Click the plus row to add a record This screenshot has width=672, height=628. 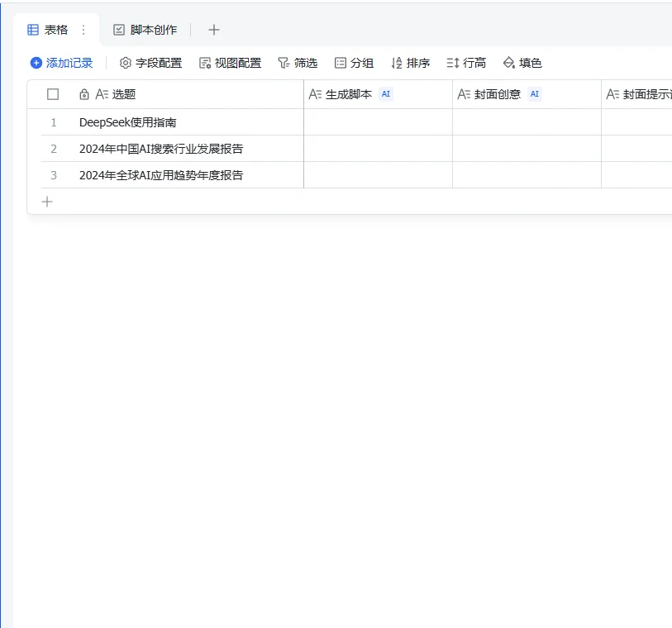click(x=47, y=201)
